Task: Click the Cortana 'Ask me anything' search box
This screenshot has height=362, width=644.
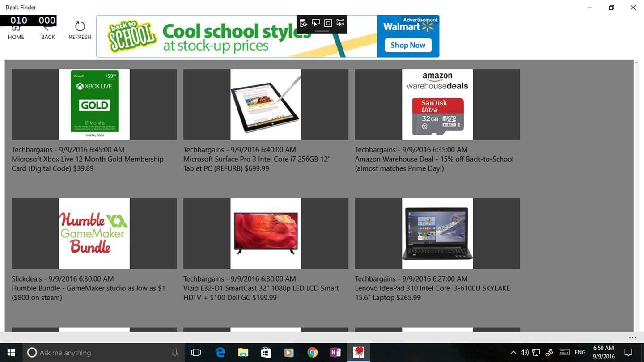Action: coord(104,353)
